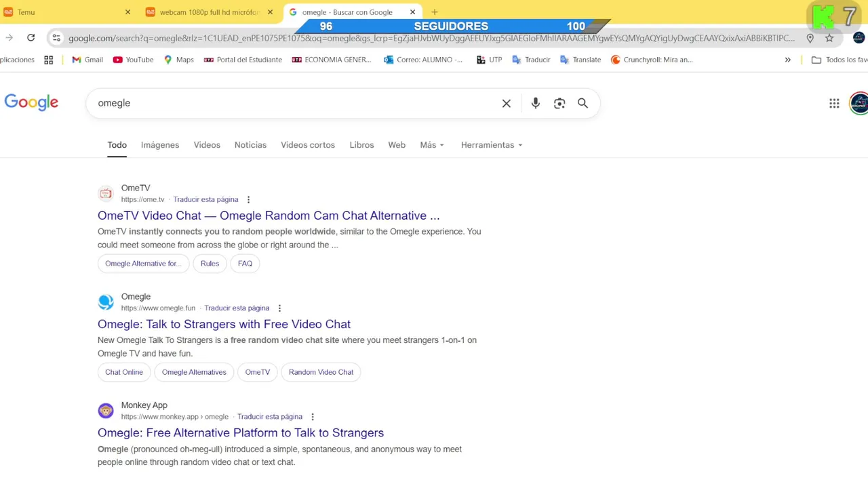Translate the monkey.app page via Traducir link
Screen dimensions: 868x488
coord(270,417)
